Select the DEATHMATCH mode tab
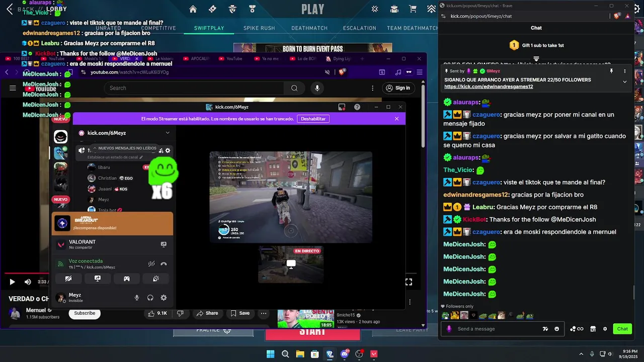Screen dimensions: 644x362 coord(309,28)
